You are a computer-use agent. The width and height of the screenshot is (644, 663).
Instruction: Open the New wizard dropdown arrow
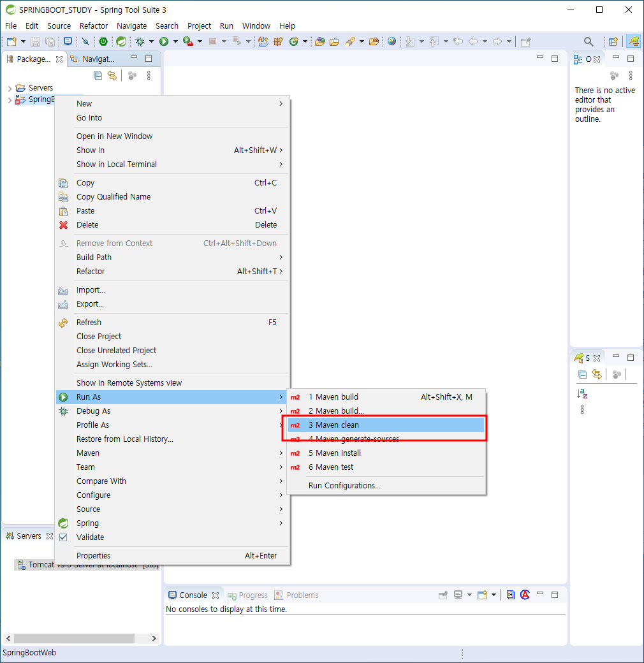click(23, 41)
